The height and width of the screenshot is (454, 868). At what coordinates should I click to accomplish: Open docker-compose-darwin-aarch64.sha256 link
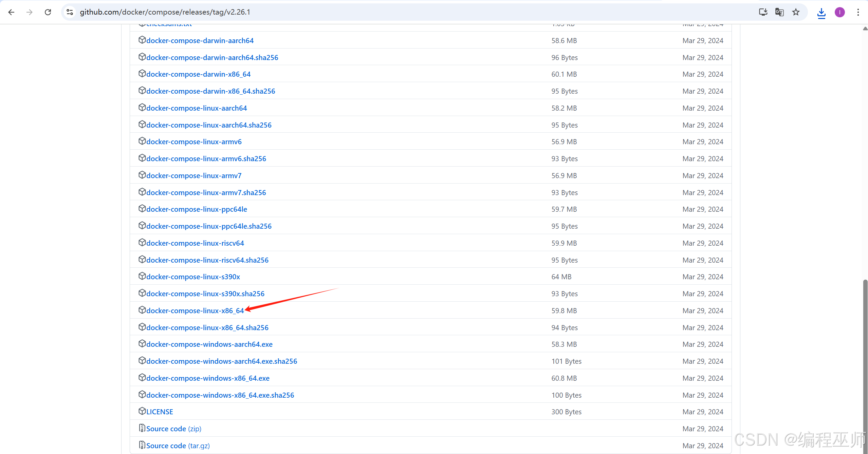212,58
